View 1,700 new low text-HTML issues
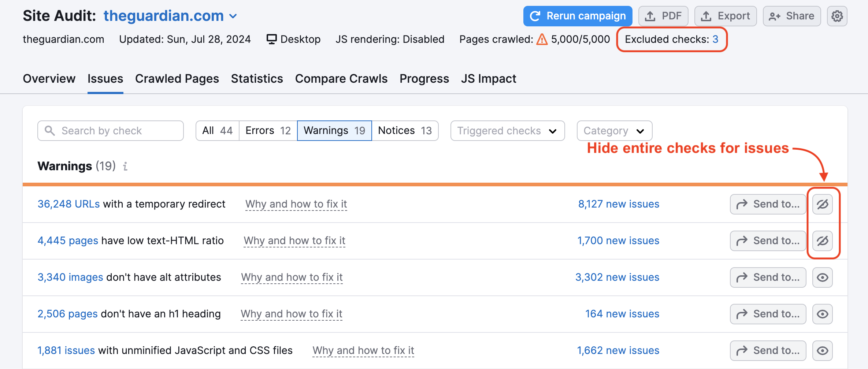868x369 pixels. coord(618,241)
